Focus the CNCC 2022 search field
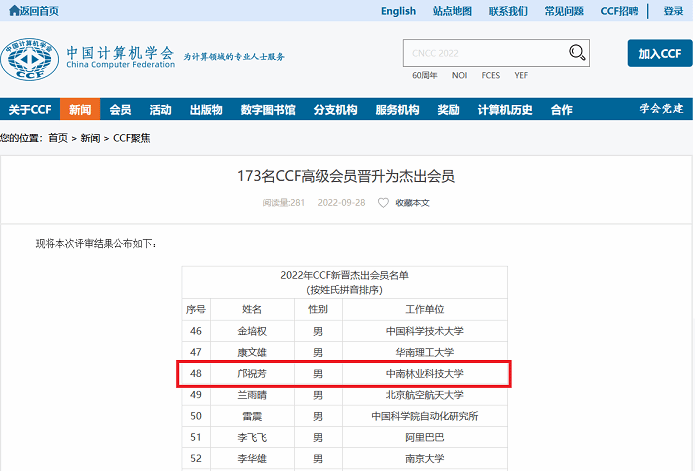700x471 pixels. pyautogui.click(x=483, y=53)
